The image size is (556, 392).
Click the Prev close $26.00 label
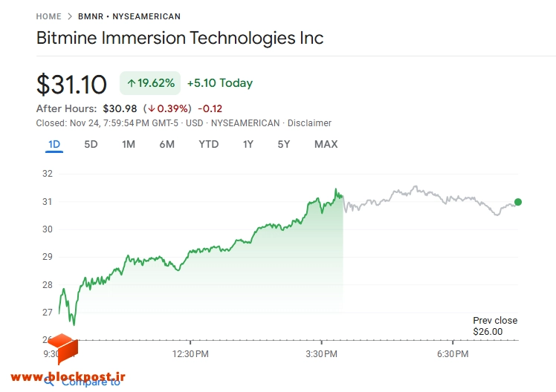point(495,326)
